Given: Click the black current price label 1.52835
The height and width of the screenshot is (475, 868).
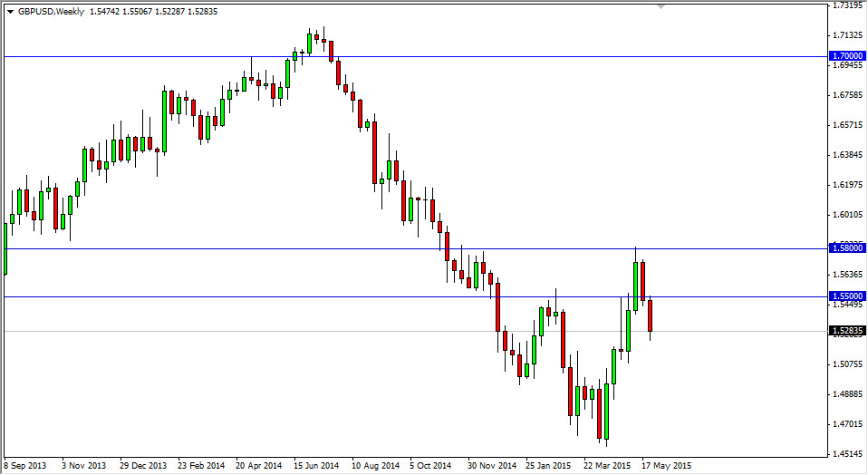Looking at the screenshot, I should 847,331.
